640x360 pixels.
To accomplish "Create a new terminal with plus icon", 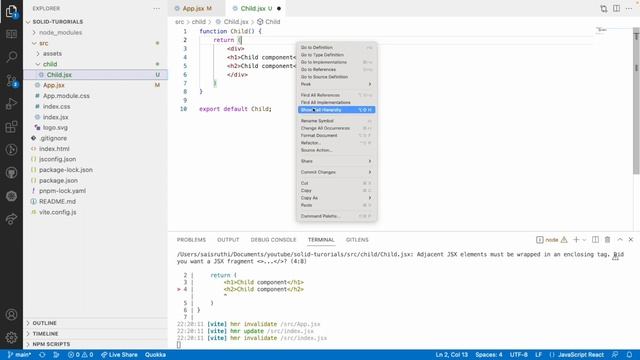I will coord(576,240).
